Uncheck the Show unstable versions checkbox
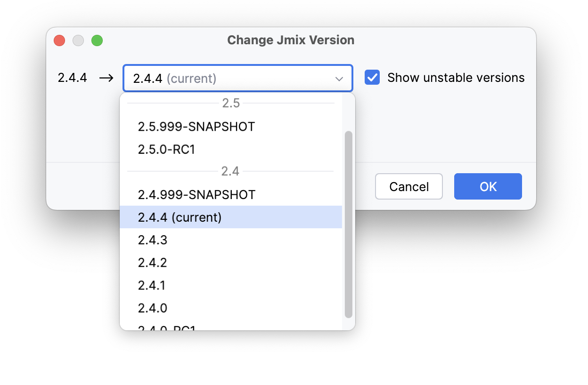This screenshot has height=385, width=588. coord(372,78)
